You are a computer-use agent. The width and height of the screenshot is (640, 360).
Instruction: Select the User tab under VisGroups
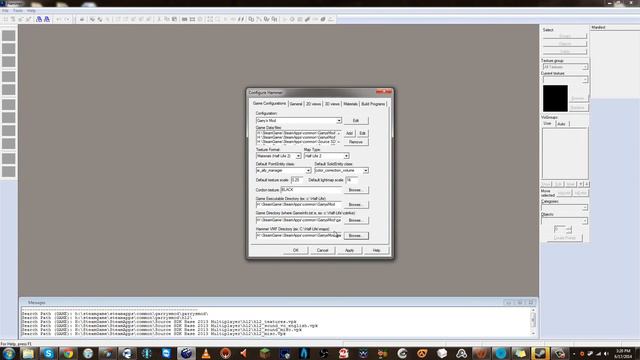click(547, 123)
